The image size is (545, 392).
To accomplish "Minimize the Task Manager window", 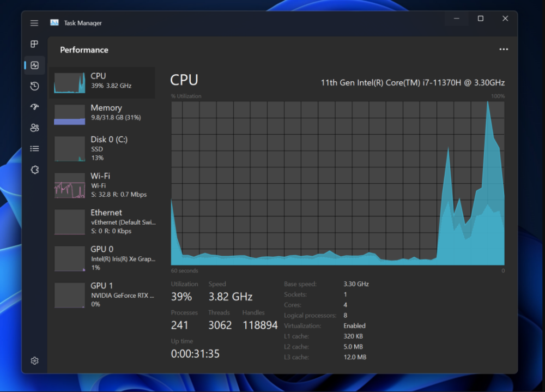I will (x=456, y=19).
